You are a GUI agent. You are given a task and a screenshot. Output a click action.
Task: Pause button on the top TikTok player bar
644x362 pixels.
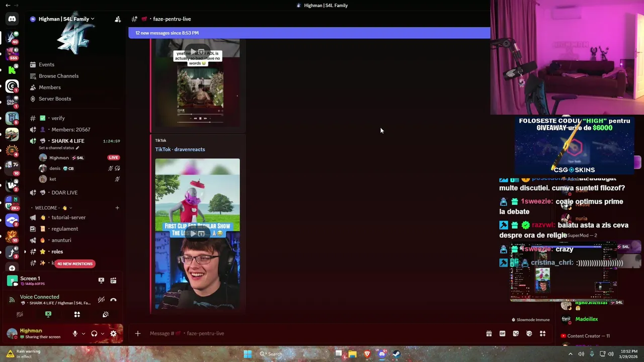coord(200,119)
